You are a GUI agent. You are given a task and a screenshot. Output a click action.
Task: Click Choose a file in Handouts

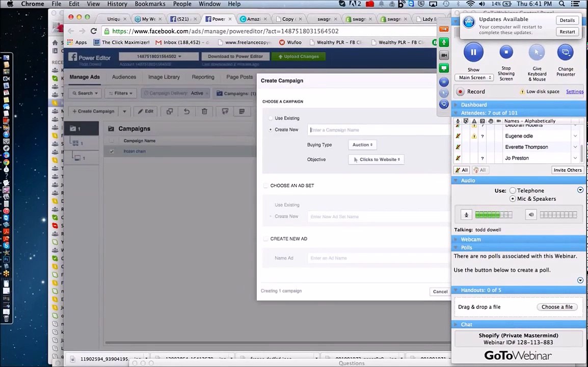[x=557, y=307]
